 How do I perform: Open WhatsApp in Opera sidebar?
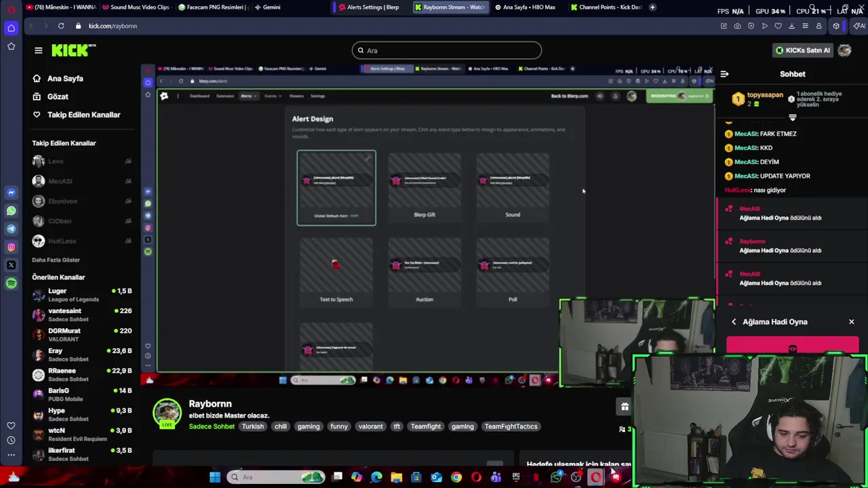tap(11, 211)
